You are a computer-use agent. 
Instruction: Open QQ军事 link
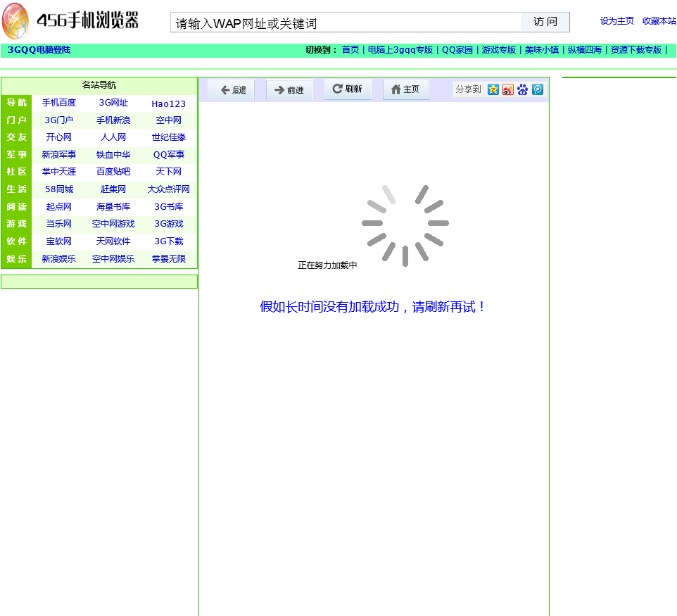(168, 155)
